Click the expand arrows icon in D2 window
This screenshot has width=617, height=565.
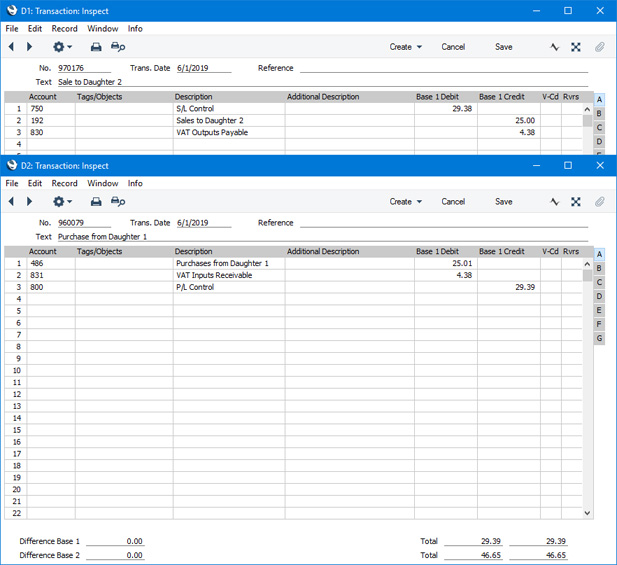(x=576, y=202)
